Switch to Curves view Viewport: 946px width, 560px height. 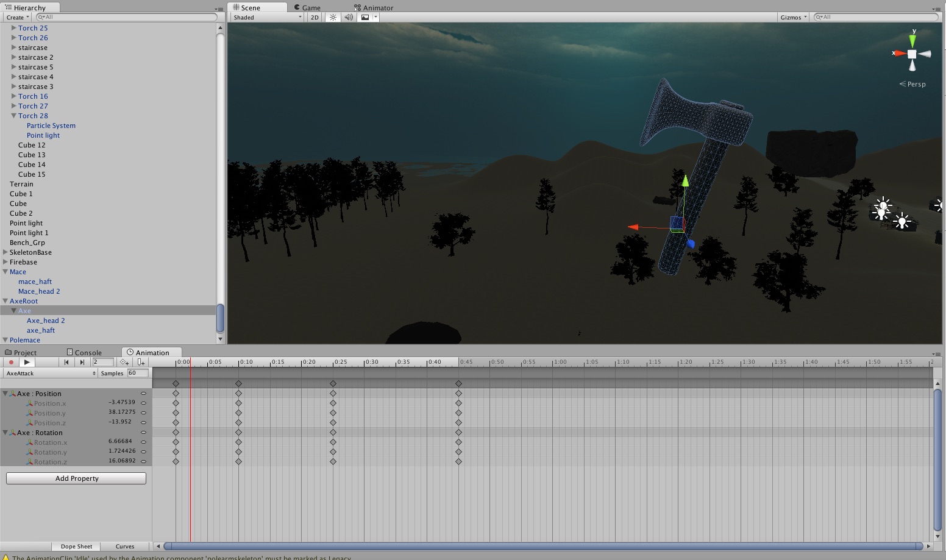(125, 546)
